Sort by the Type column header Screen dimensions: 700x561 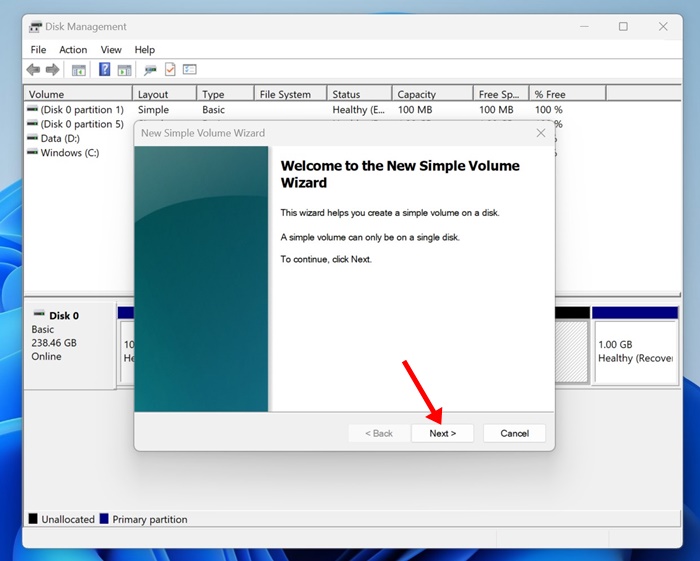[225, 94]
